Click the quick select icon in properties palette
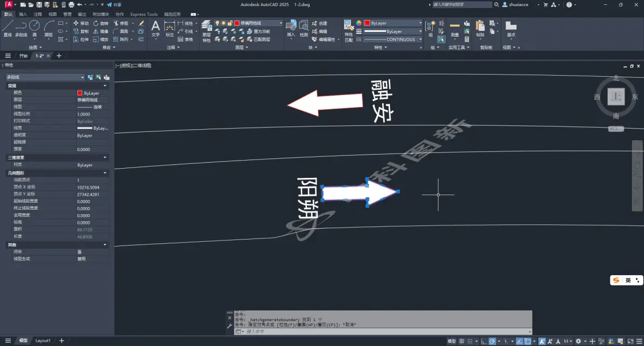Viewport: 644px width, 346px height. tap(106, 77)
